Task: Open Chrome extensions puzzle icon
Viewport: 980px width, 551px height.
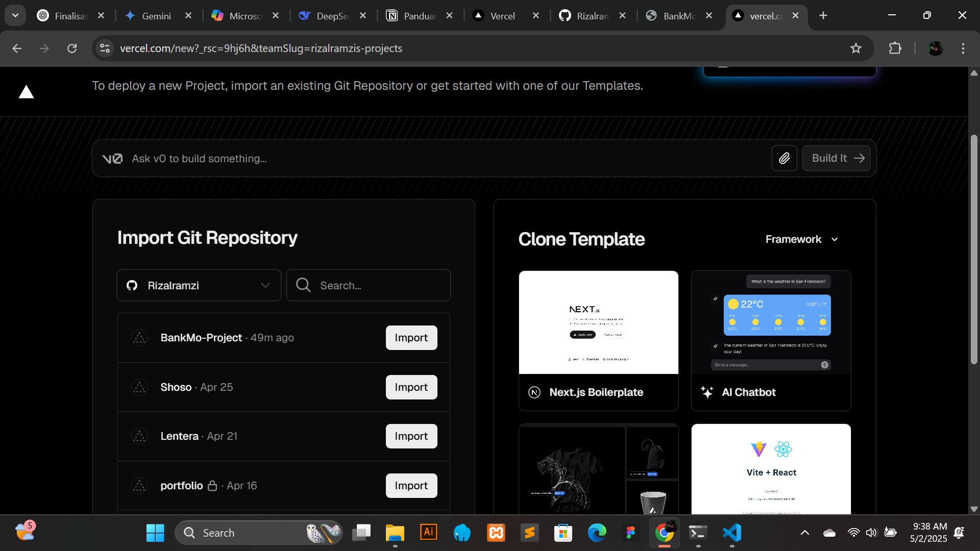Action: [895, 48]
